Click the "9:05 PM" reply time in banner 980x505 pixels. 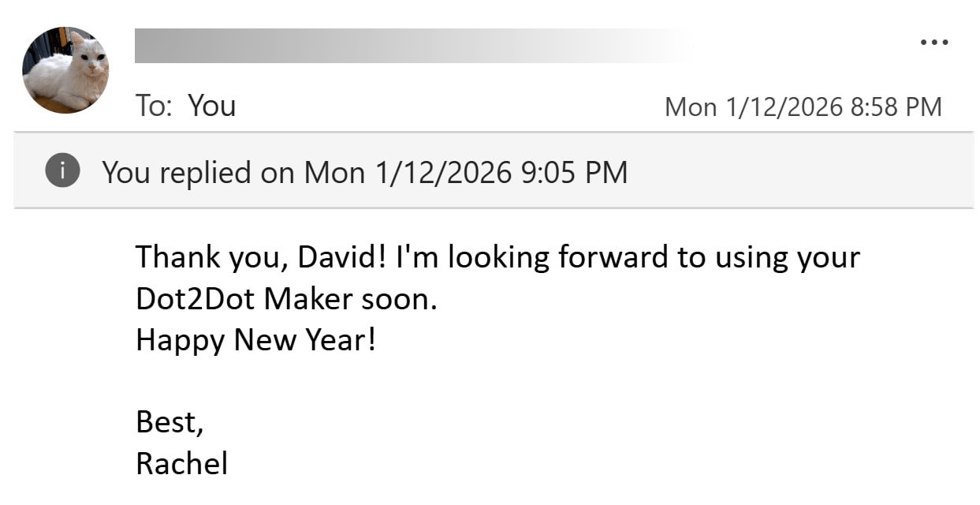[574, 172]
